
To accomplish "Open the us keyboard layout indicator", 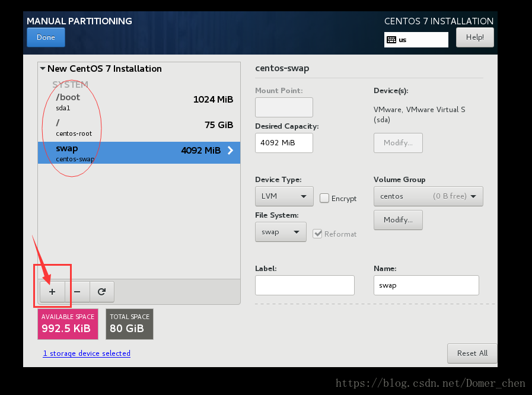I will point(416,40).
